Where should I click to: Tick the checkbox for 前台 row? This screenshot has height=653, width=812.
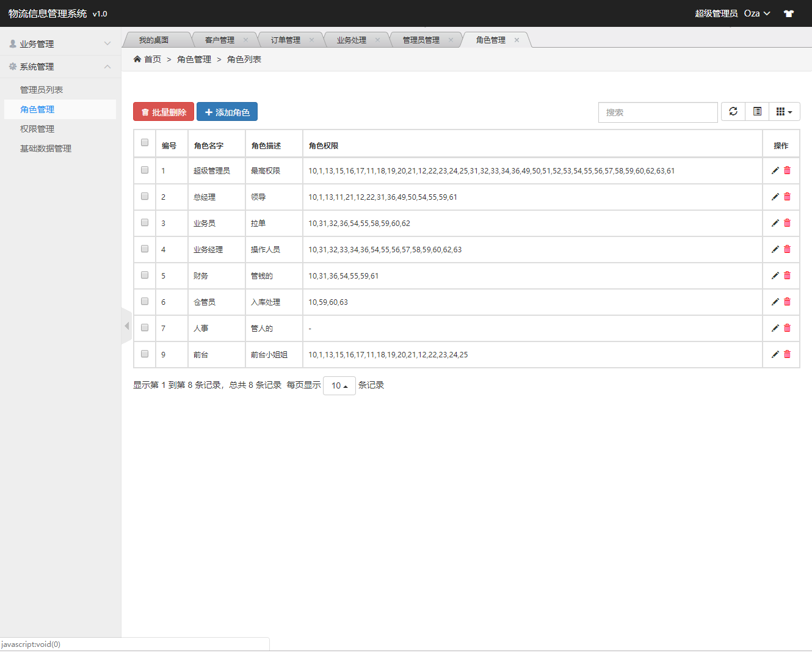click(x=145, y=354)
